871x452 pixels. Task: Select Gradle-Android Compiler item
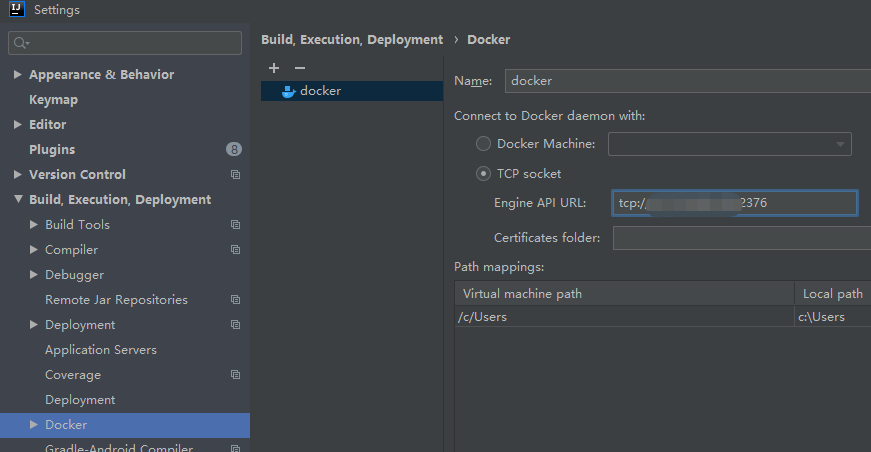[119, 448]
